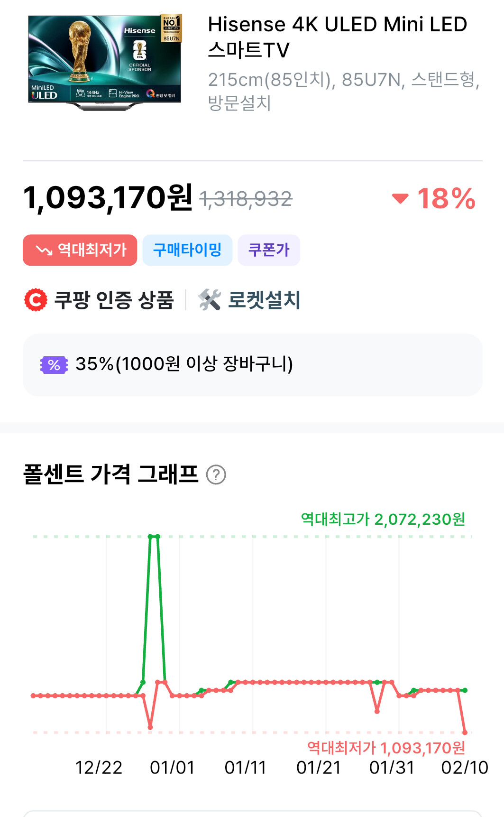Tap the red Coupang certified C badge
The image size is (504, 817).
[x=36, y=300]
